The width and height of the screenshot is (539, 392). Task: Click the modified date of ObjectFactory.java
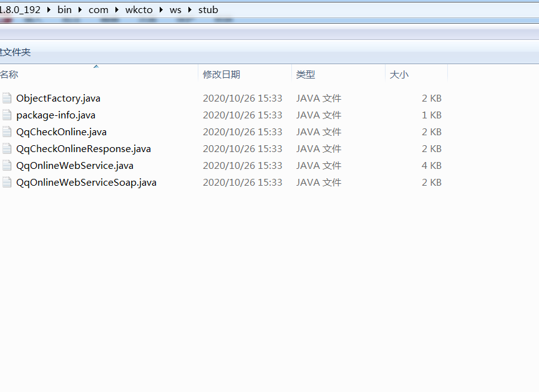pyautogui.click(x=242, y=98)
